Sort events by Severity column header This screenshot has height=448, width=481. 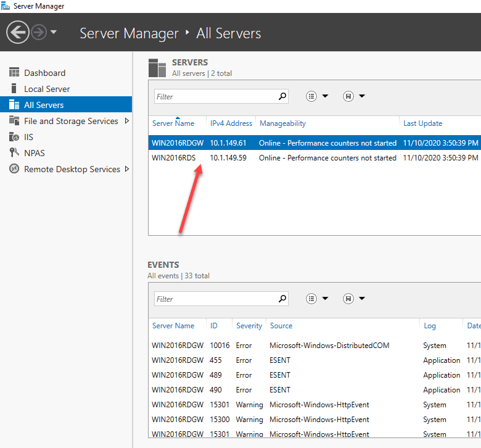click(249, 326)
